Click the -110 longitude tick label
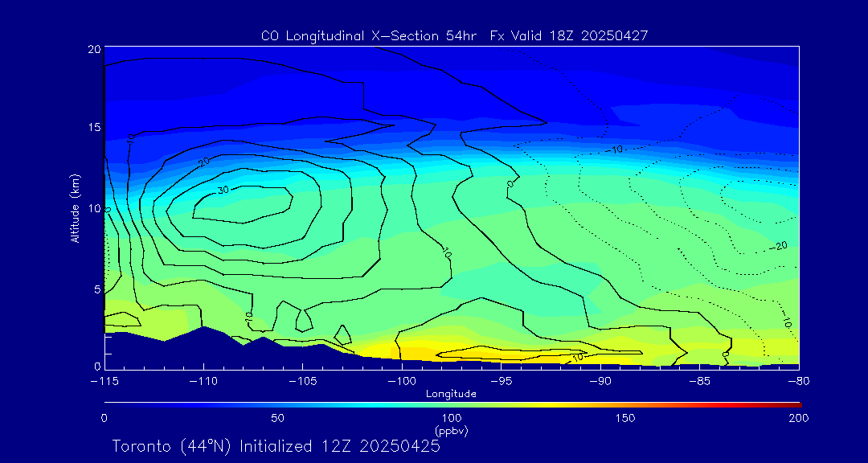Viewport: 868px width, 463px height. 203,381
